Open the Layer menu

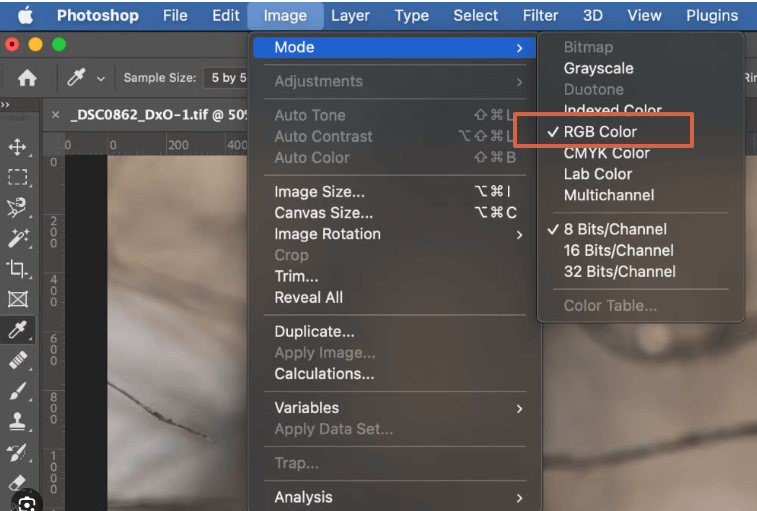pos(350,15)
